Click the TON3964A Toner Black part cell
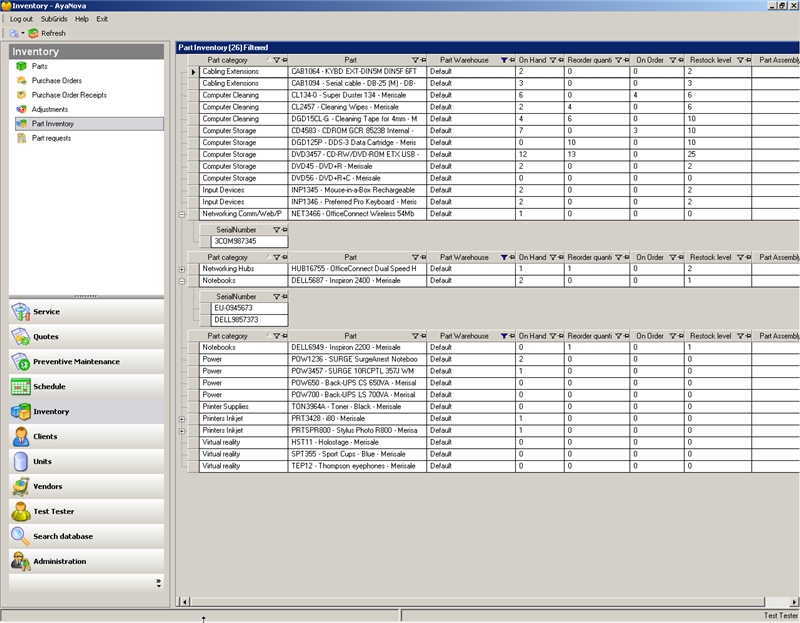Screen dimensions: 800x623 [x=357, y=407]
